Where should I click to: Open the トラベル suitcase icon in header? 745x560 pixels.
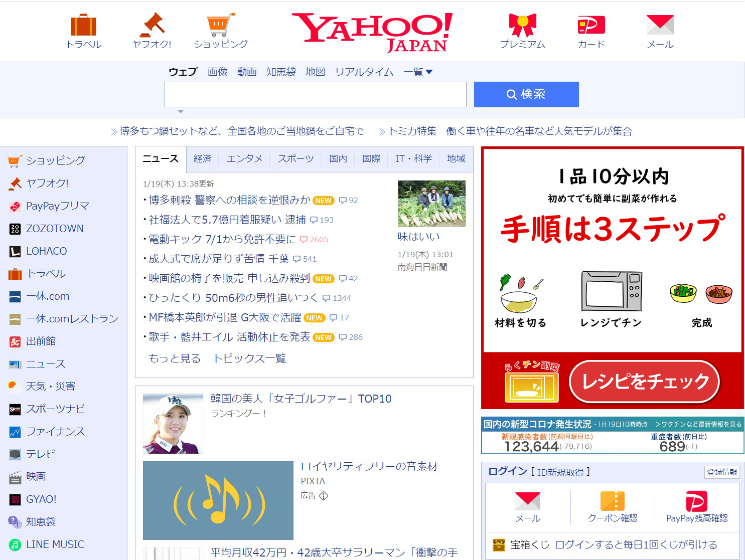pos(83,25)
